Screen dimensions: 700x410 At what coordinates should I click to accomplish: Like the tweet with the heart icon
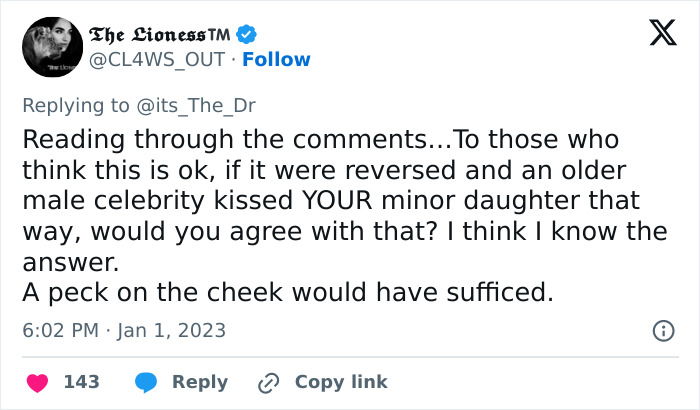38,382
